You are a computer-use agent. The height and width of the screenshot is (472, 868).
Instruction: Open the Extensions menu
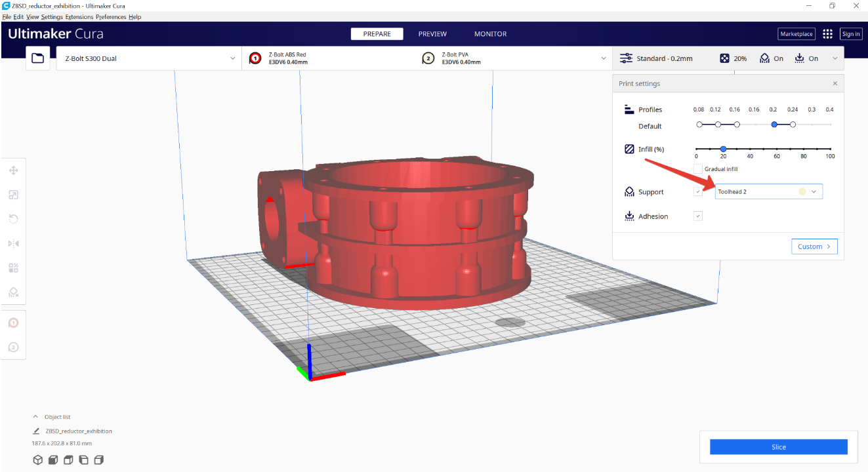click(79, 17)
